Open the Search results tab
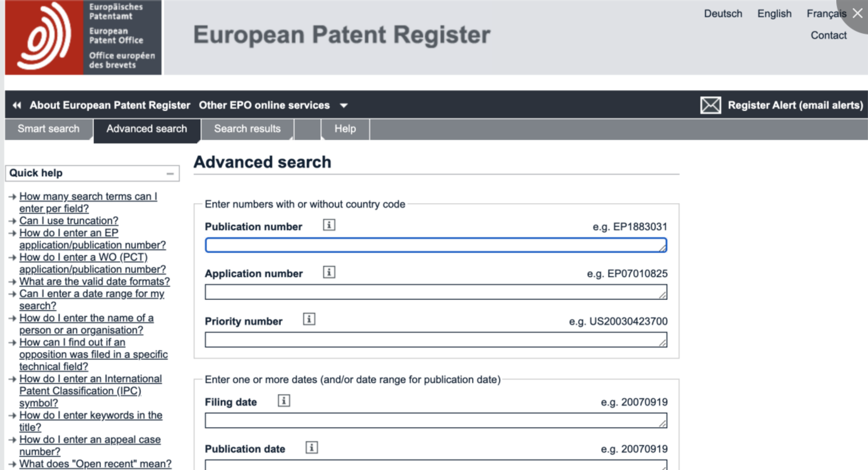Screen dimensions: 868x470 (x=247, y=129)
